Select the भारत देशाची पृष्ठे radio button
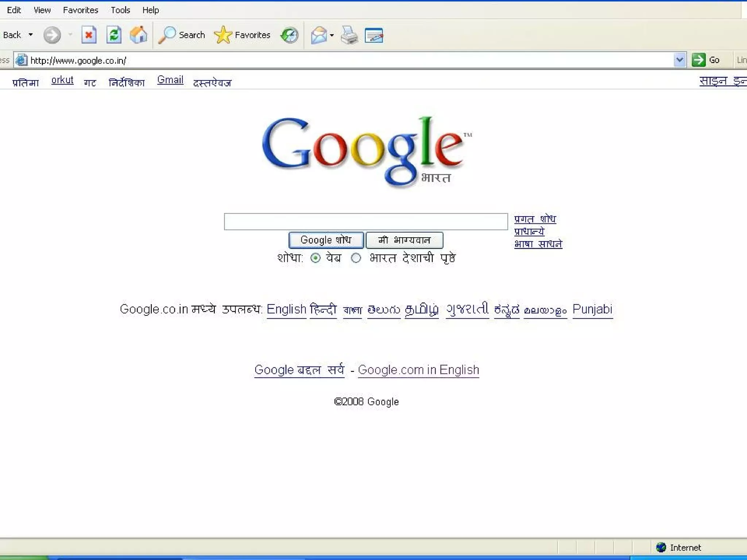747x560 pixels. pyautogui.click(x=356, y=258)
